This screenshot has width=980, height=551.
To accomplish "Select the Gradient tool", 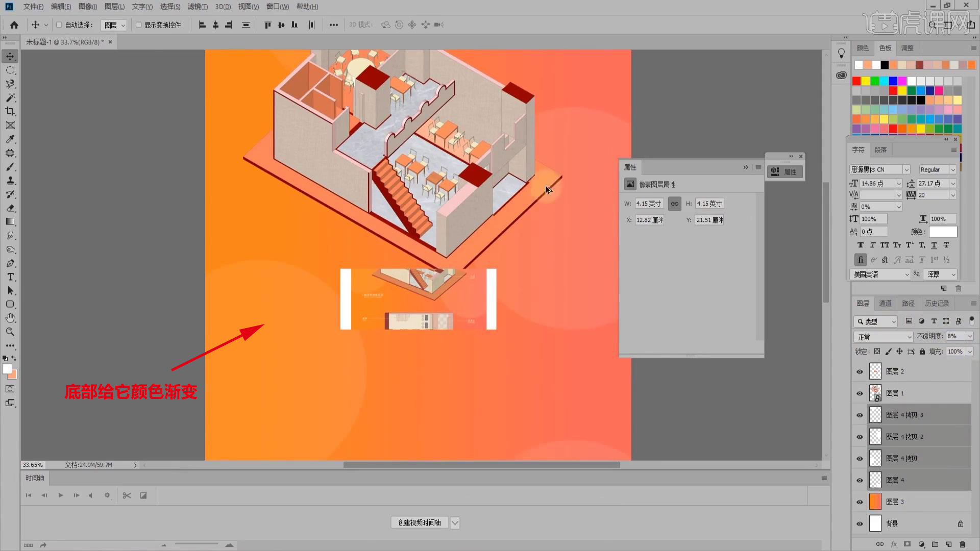I will pyautogui.click(x=10, y=222).
